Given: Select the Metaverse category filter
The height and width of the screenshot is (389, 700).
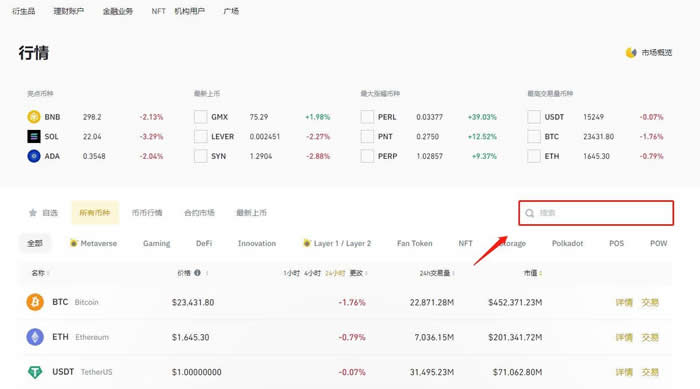Looking at the screenshot, I should pyautogui.click(x=94, y=243).
